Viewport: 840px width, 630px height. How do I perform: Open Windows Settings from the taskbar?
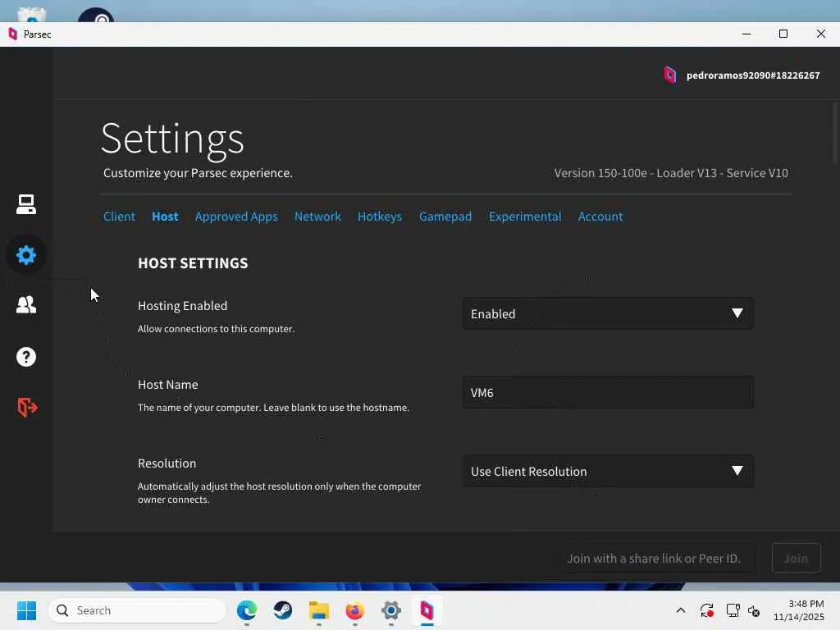pyautogui.click(x=391, y=610)
